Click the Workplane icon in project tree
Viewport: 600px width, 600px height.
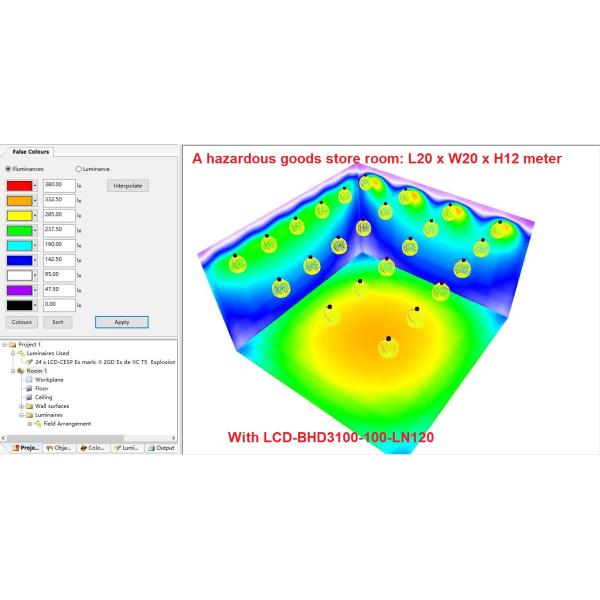(29, 380)
